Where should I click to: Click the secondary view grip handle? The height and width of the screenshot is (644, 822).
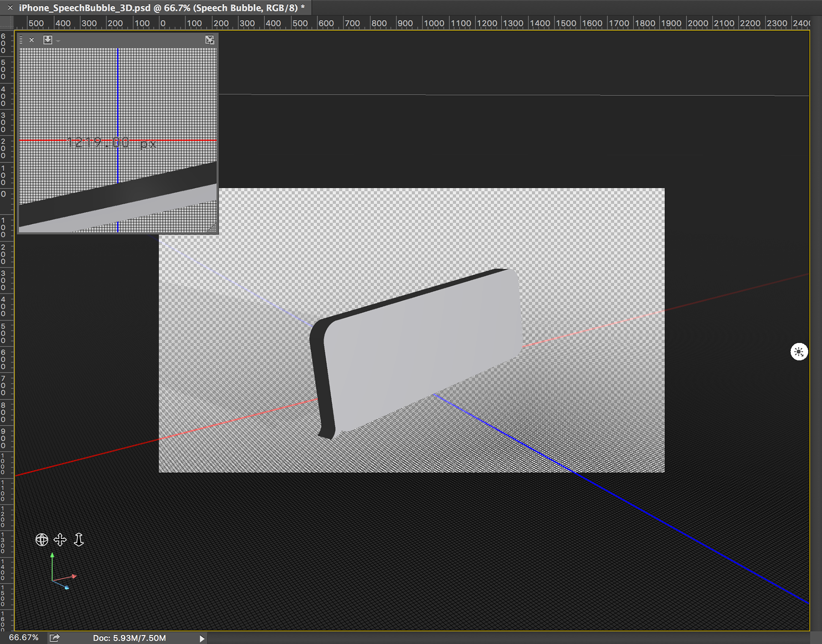coord(21,40)
